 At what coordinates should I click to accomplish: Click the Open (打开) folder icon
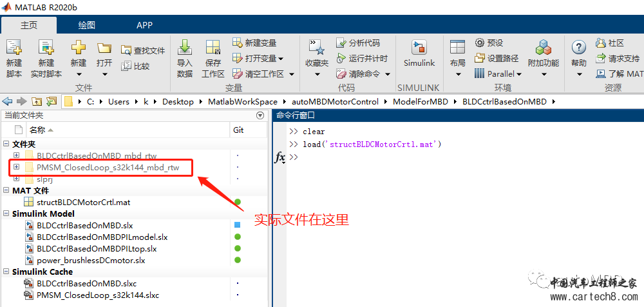pyautogui.click(x=104, y=48)
